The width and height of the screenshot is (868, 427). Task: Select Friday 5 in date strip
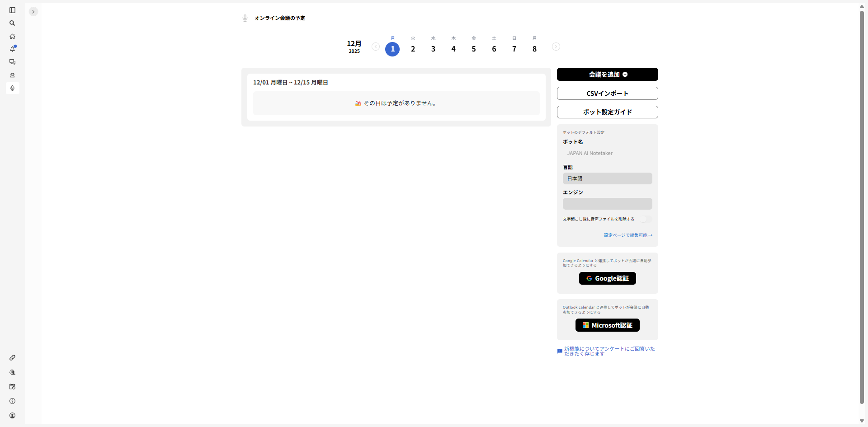(473, 49)
